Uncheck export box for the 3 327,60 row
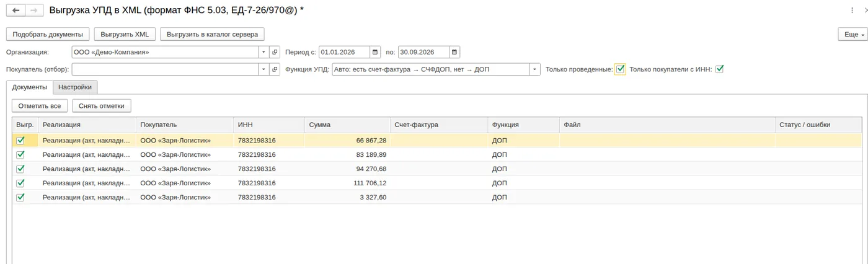The height and width of the screenshot is (264, 868). [20, 197]
